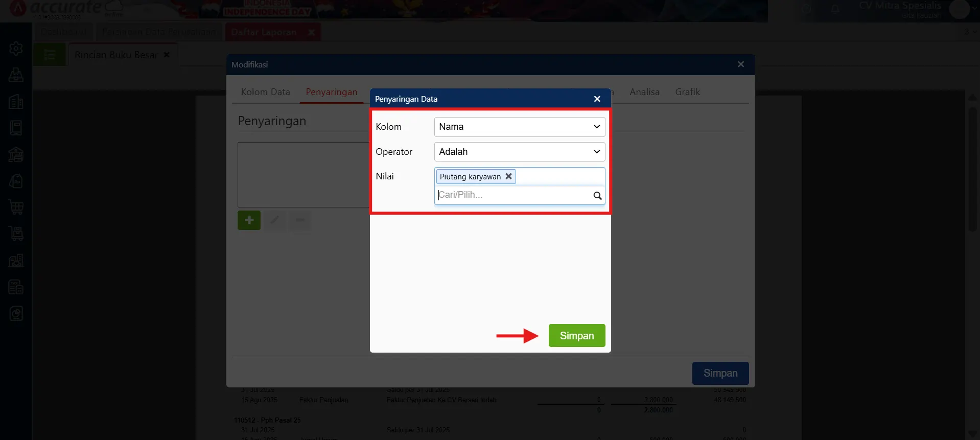Remove the Piutang karyawan tag

point(508,176)
